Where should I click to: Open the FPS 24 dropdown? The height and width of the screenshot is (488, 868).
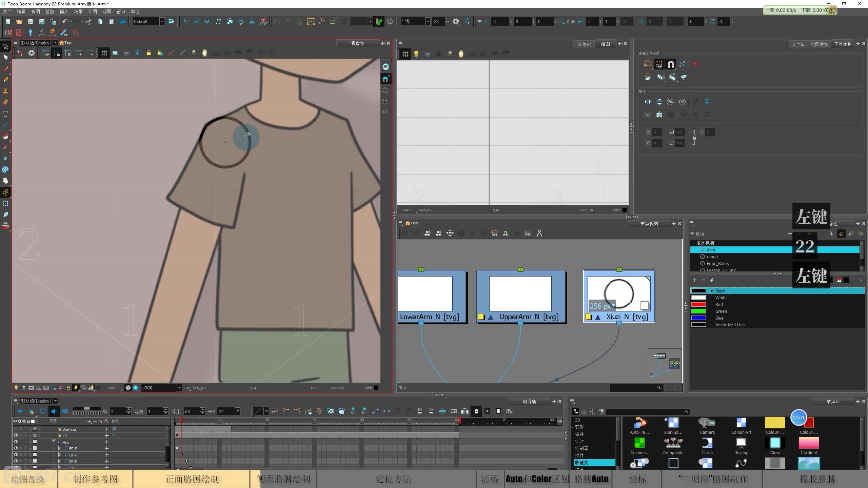click(238, 411)
